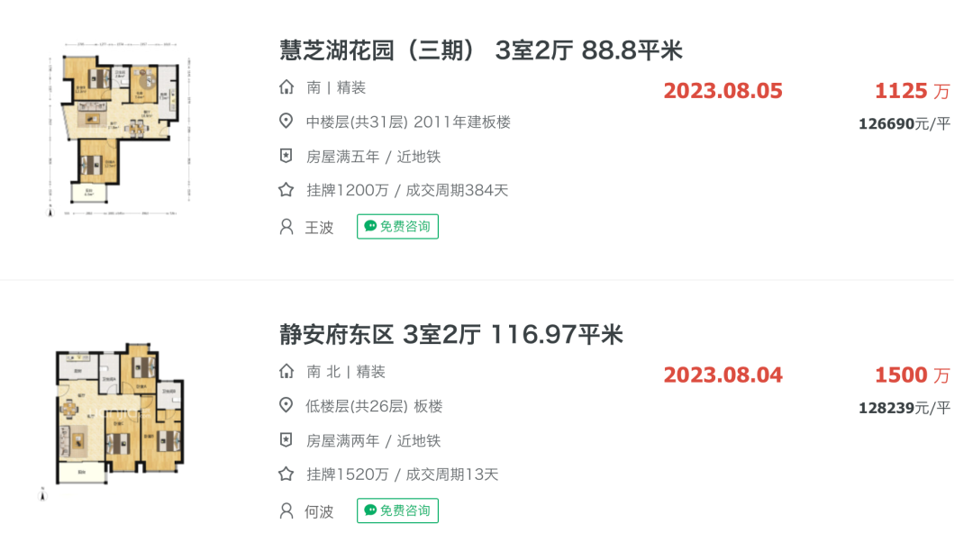Click the star icon beside 挂牌1200万

[x=286, y=190]
